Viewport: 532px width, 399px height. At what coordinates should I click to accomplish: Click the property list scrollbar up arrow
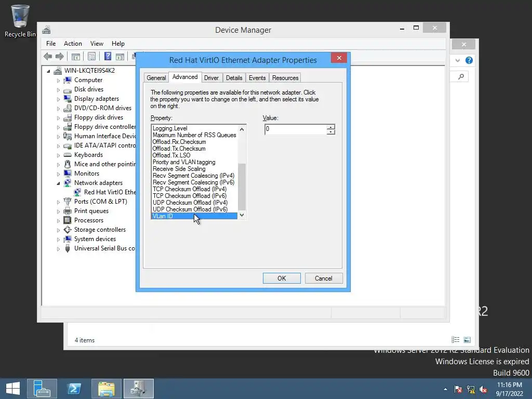(x=242, y=129)
